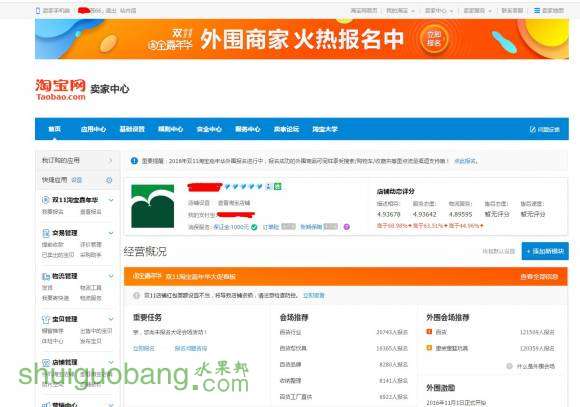The width and height of the screenshot is (580, 407).
Task: Click the grey warning icon in red-packet notice
Action: point(136,295)
